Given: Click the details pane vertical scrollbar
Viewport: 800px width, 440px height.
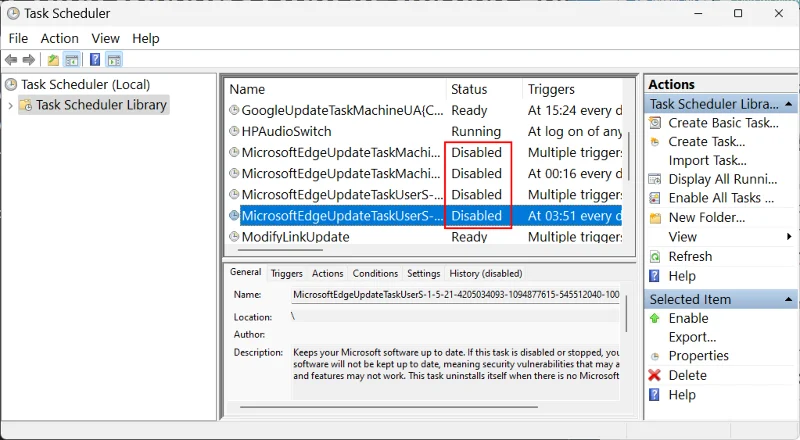Looking at the screenshot, I should [x=627, y=313].
